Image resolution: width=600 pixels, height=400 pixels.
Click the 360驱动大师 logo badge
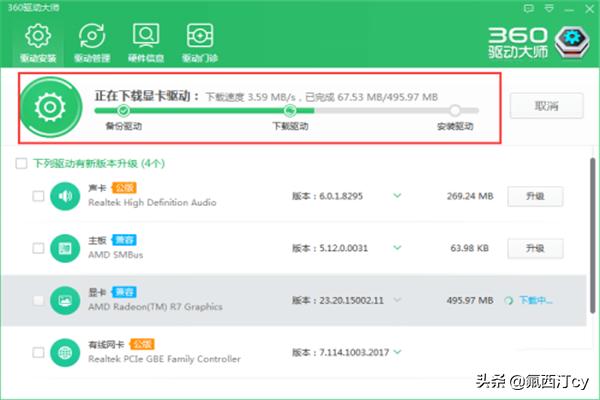pos(572,42)
